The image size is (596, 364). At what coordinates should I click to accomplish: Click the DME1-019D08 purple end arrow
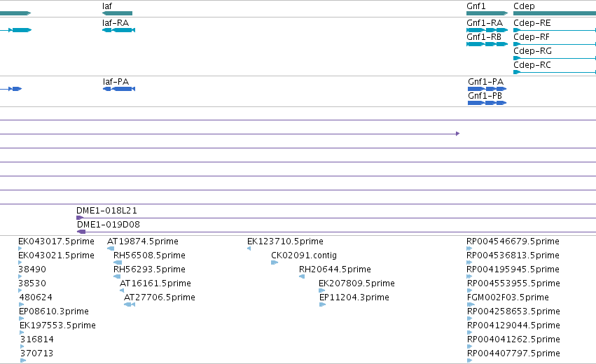(81, 232)
